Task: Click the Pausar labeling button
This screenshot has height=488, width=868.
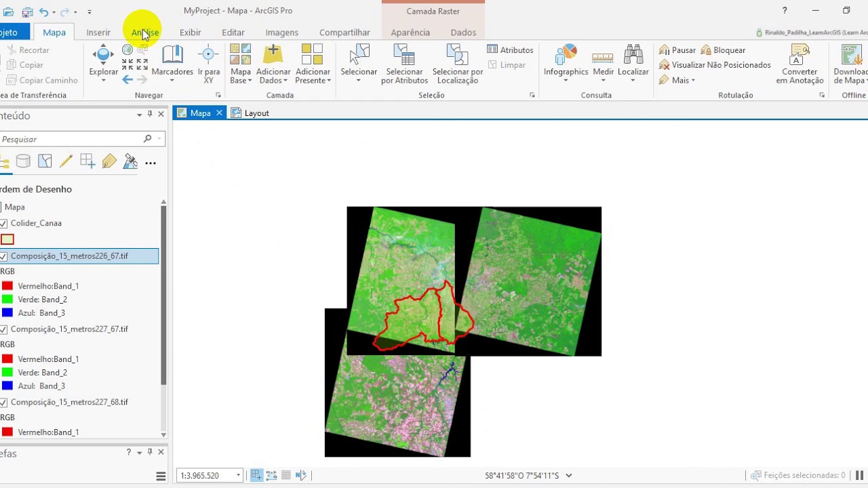Action: (x=677, y=50)
